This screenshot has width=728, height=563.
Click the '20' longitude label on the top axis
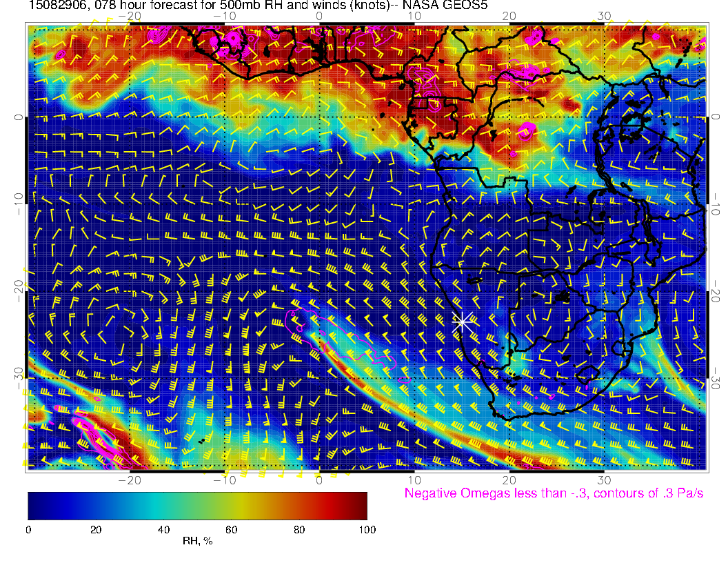[509, 16]
